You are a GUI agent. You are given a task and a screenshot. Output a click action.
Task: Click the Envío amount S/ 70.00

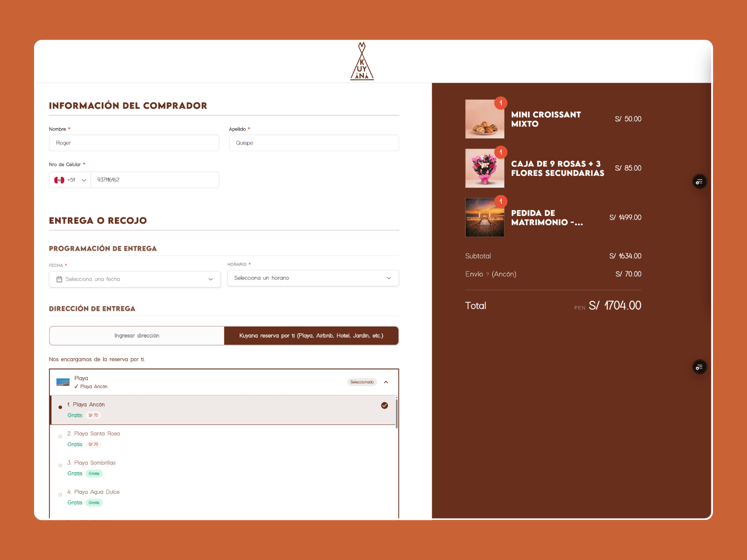(628, 274)
